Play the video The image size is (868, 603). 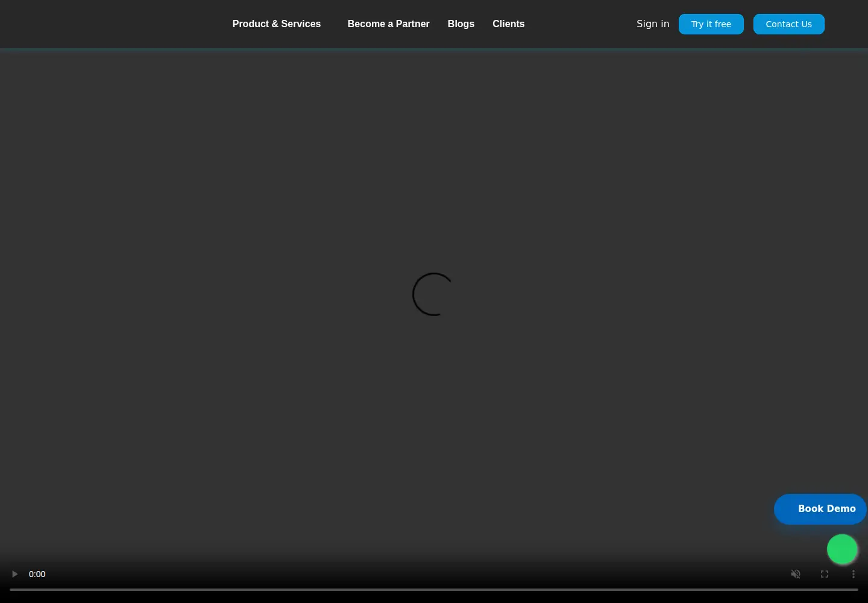pyautogui.click(x=14, y=574)
